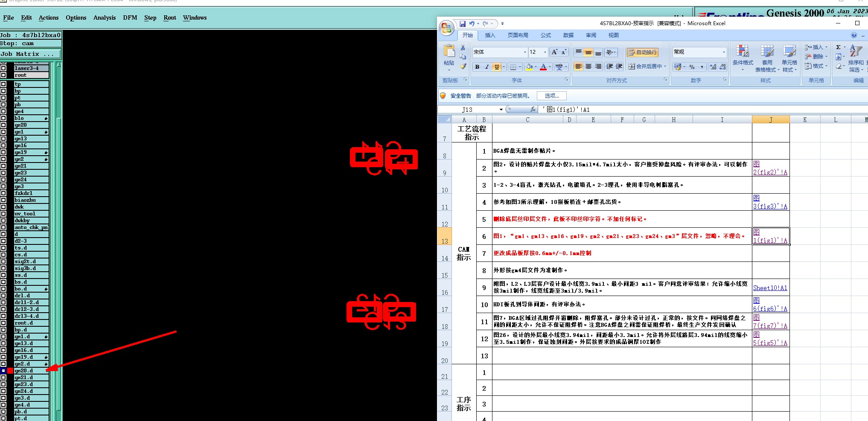This screenshot has height=421, width=868.
Task: Toggle checkbox for layer gm13
Action: 3,139
